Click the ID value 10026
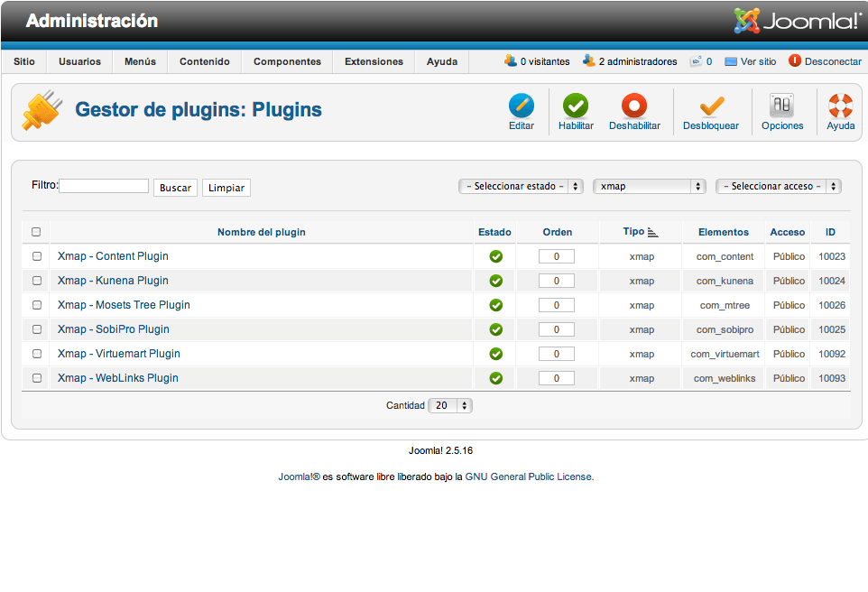The image size is (868, 592). click(832, 305)
